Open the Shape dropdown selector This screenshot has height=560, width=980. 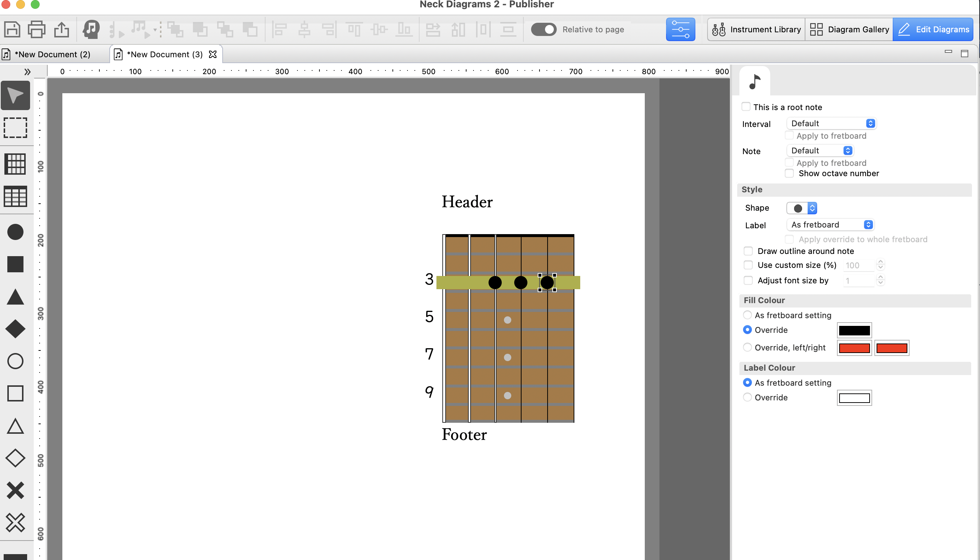point(802,208)
